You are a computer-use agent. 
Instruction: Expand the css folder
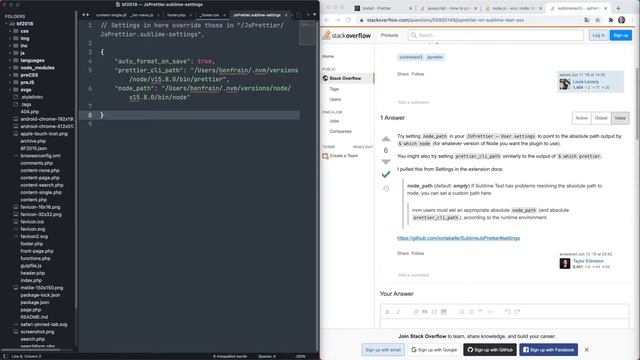pyautogui.click(x=10, y=31)
